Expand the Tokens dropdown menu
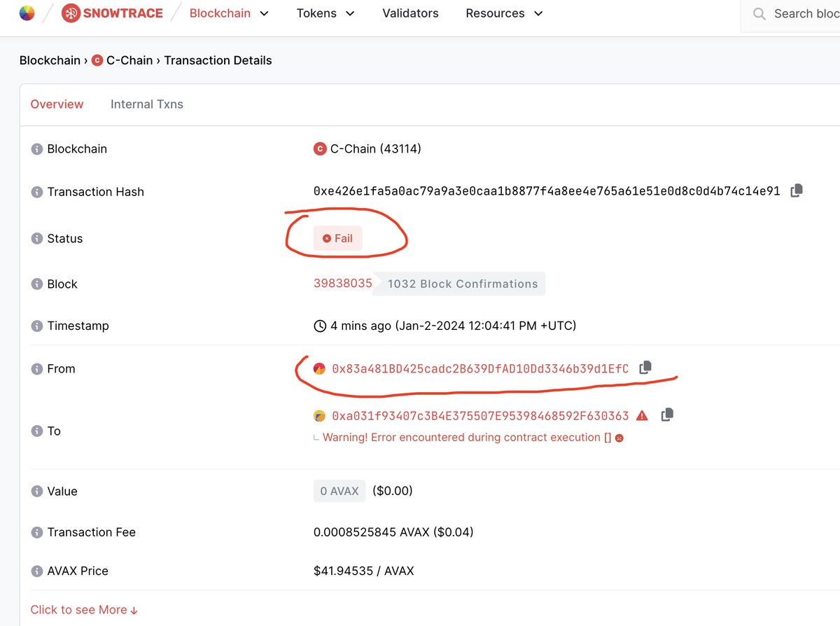 (325, 13)
